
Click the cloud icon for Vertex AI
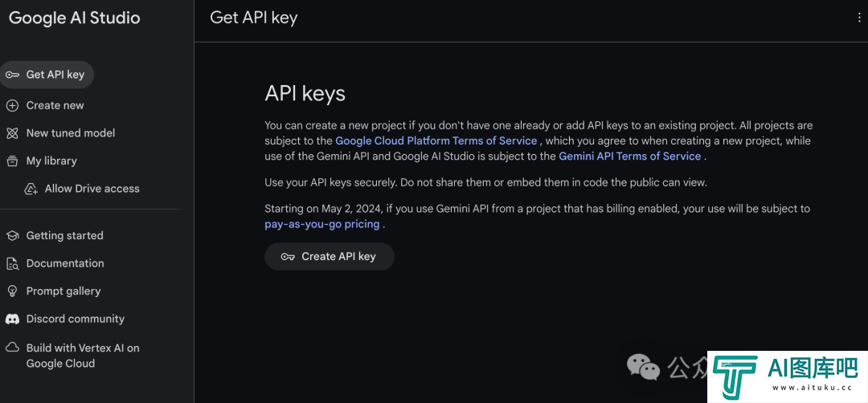pyautogui.click(x=12, y=348)
